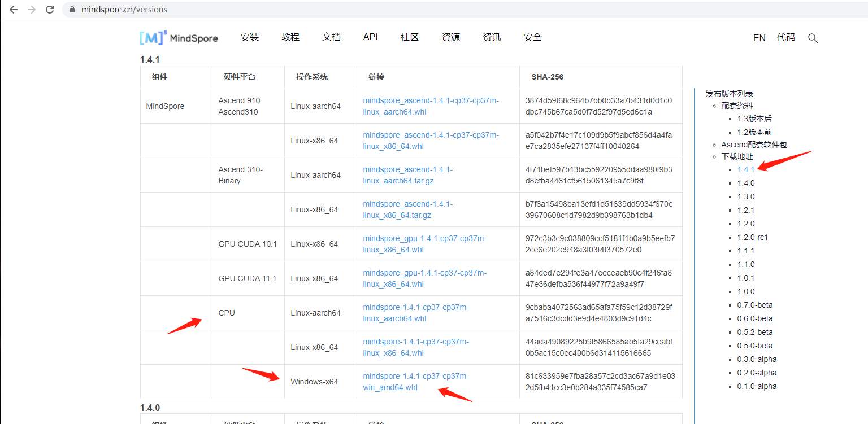Image resolution: width=868 pixels, height=424 pixels.
Task: Go to homepage via MindSpore logo
Action: point(179,38)
